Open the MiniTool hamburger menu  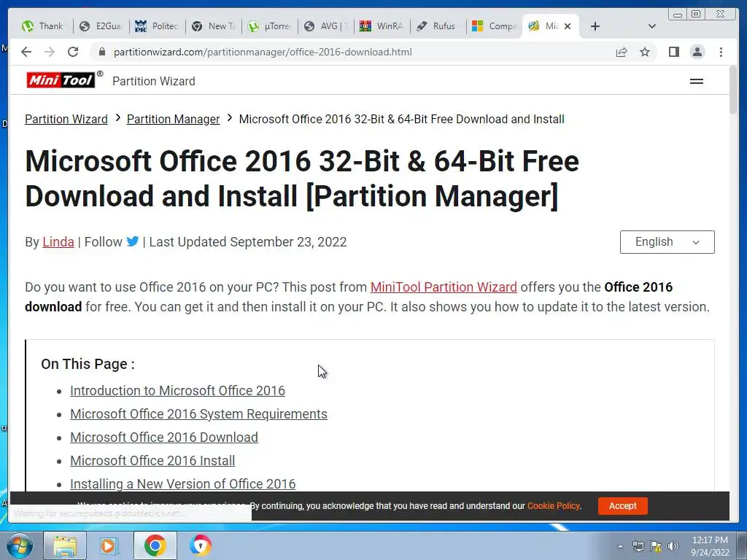[697, 82]
